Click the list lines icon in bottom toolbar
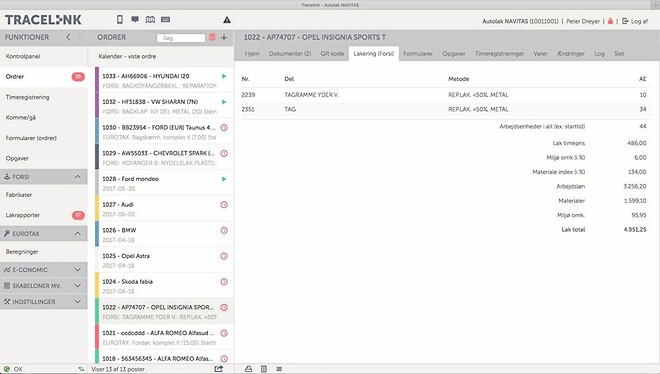 [279, 369]
